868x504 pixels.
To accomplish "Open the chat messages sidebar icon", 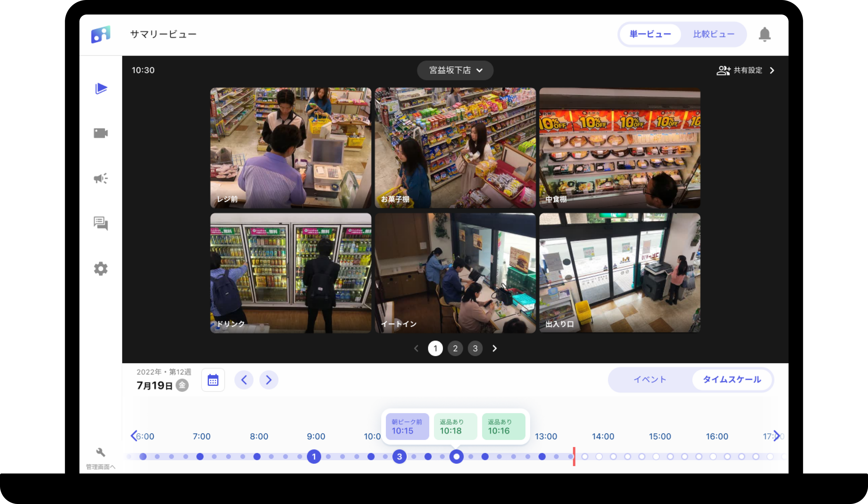I will coord(101,223).
